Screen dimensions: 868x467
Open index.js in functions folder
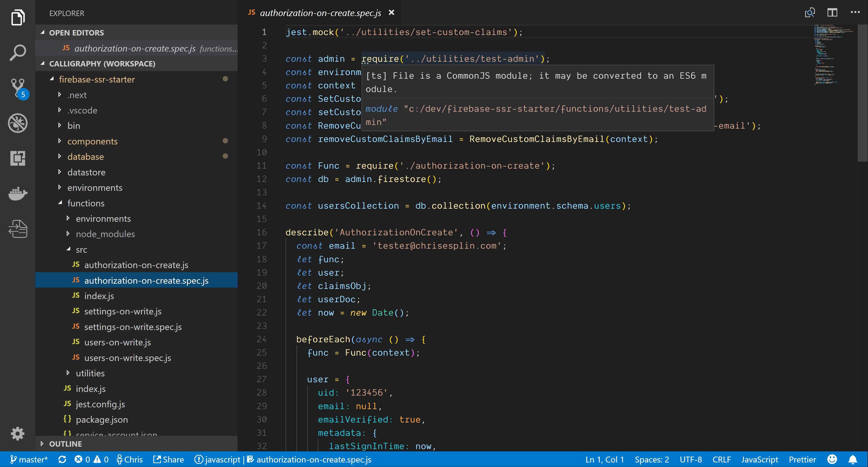click(x=136, y=389)
